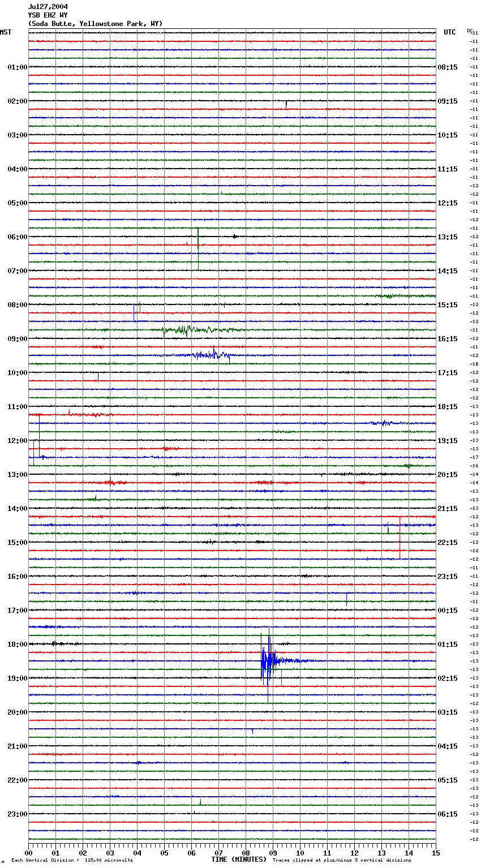
Task: Click minute '15' on the bottom time axis
Action: (x=436, y=853)
